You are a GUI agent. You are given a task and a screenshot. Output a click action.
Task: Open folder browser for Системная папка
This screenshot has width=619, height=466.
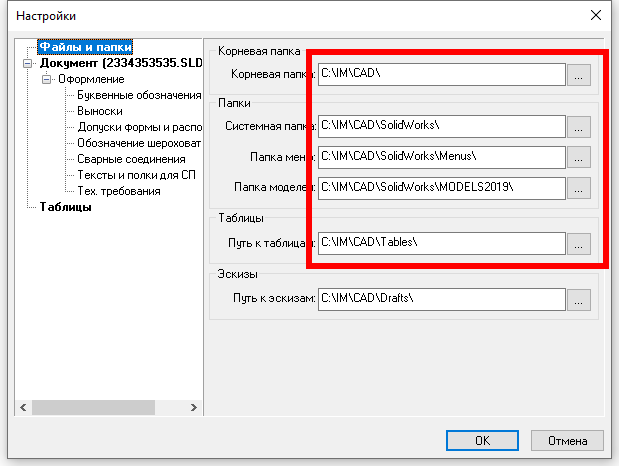click(x=579, y=127)
